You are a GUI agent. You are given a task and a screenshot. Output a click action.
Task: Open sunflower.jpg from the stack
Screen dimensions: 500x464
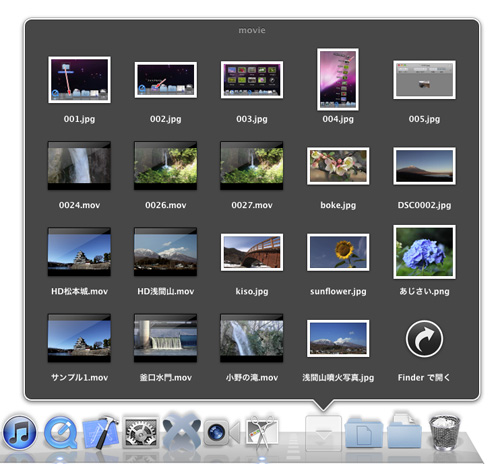(x=338, y=252)
